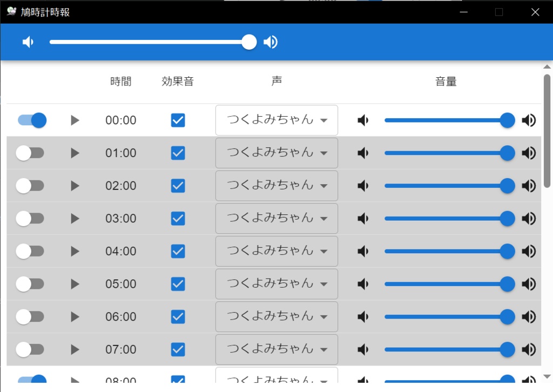Uncheck the 02:00 sound effect checkbox

click(178, 186)
